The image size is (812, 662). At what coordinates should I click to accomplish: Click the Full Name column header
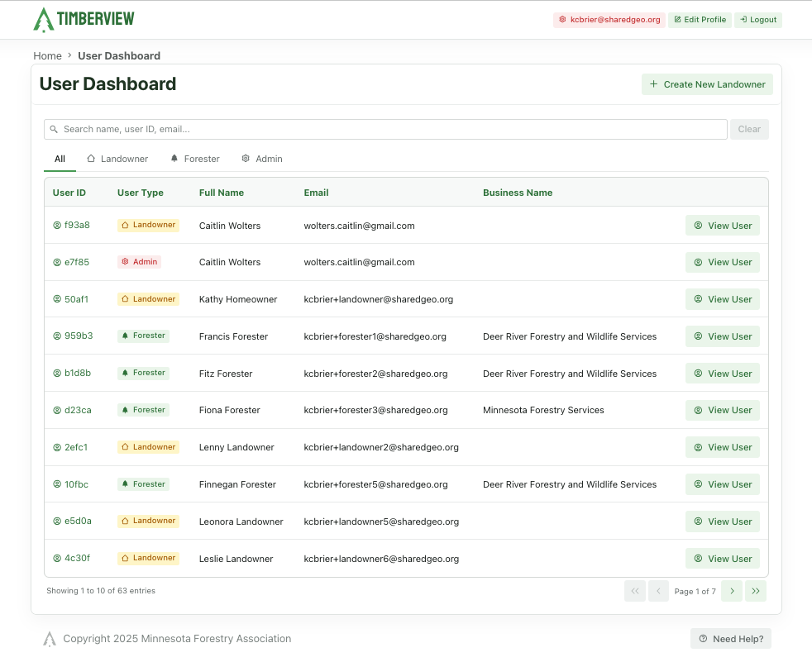coord(221,193)
